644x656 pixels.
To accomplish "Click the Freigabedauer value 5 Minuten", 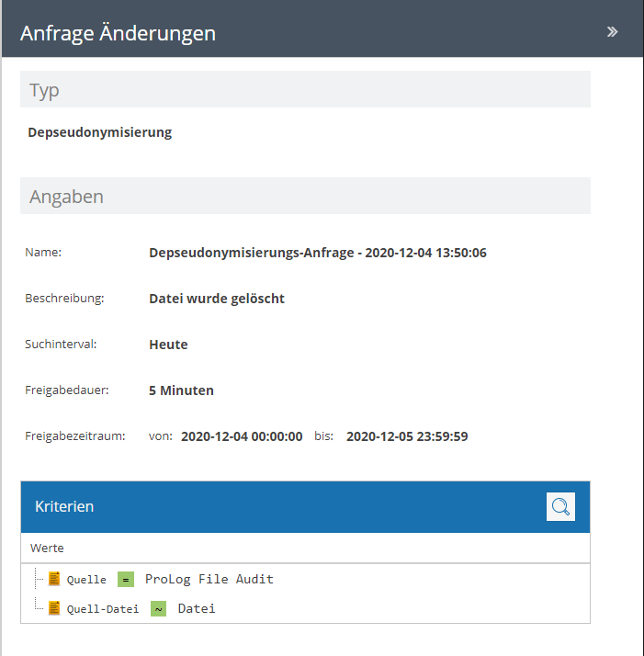I will [181, 390].
